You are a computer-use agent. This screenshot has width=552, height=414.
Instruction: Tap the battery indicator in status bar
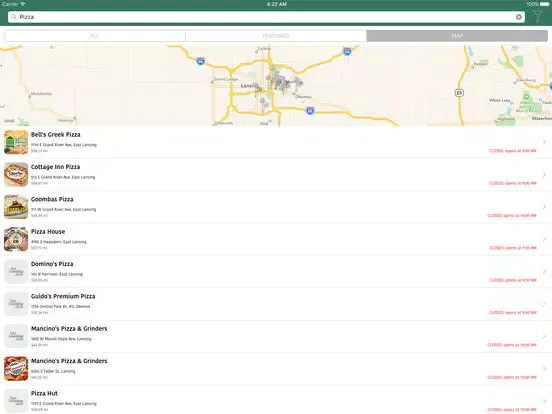click(x=545, y=4)
